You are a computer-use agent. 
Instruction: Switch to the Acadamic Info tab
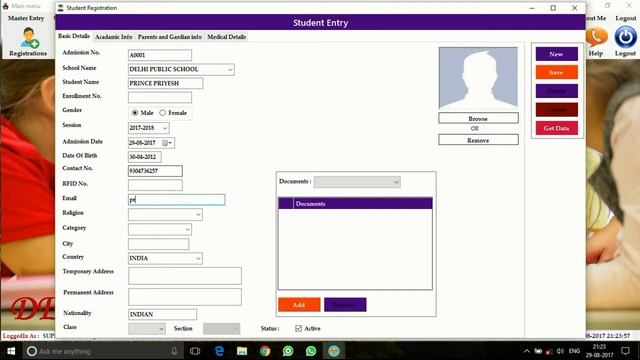coord(113,37)
